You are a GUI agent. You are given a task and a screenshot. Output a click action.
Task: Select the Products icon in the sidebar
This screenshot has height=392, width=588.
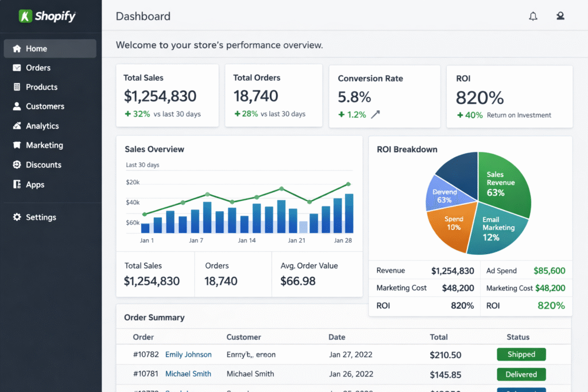(18, 87)
